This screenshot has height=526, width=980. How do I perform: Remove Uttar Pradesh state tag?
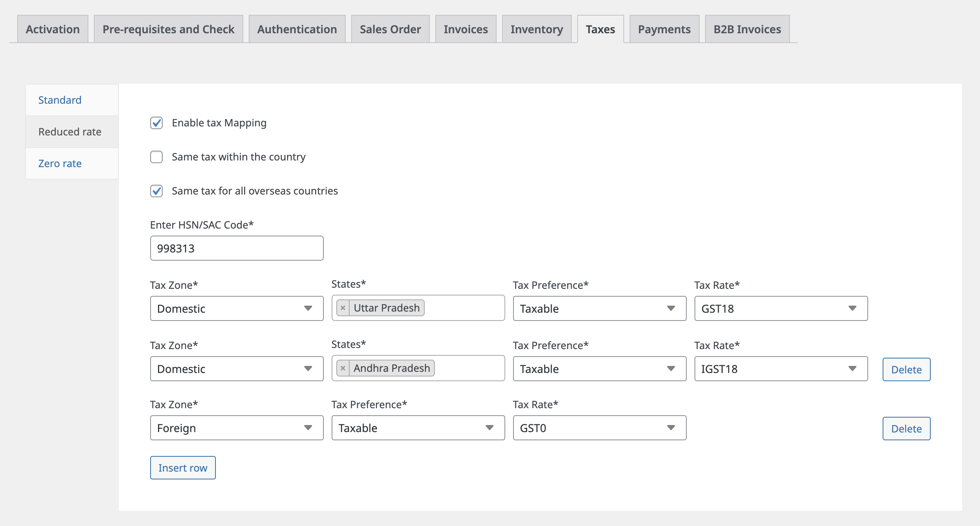click(343, 308)
